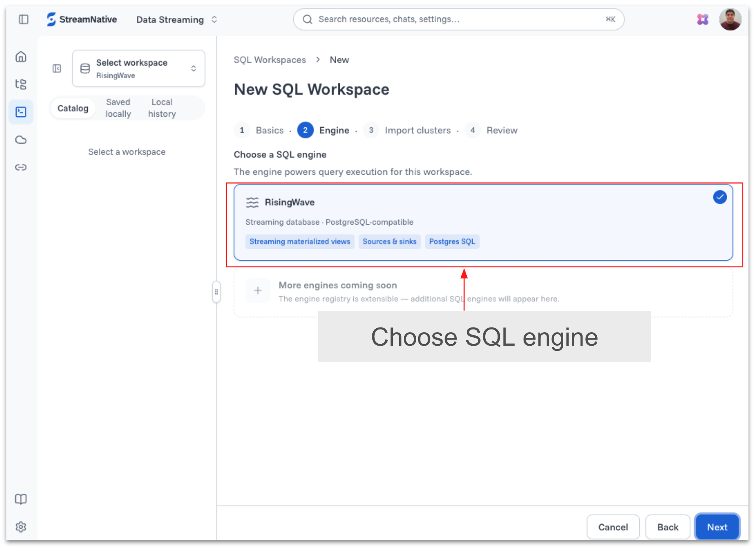Go to step 2 Engine

point(323,130)
